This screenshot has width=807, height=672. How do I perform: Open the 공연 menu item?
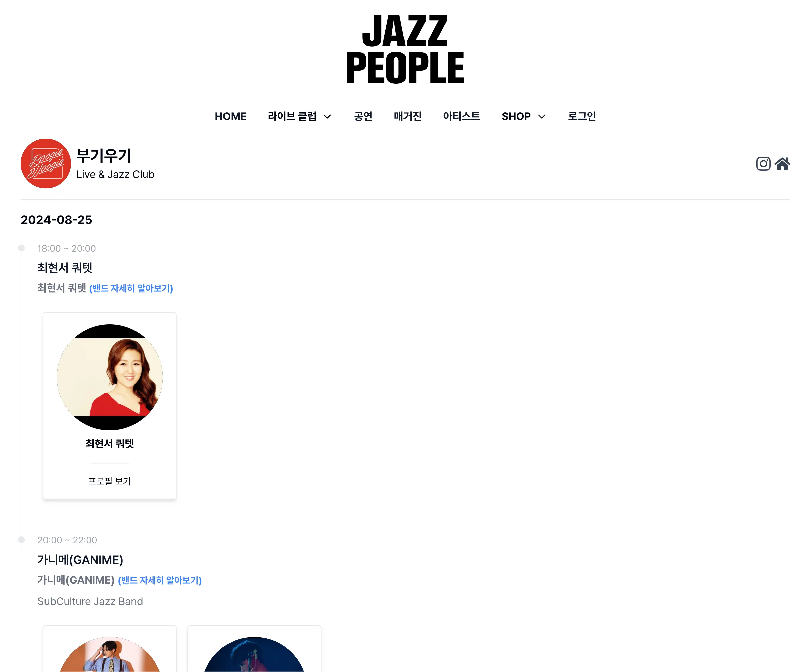[x=363, y=116]
